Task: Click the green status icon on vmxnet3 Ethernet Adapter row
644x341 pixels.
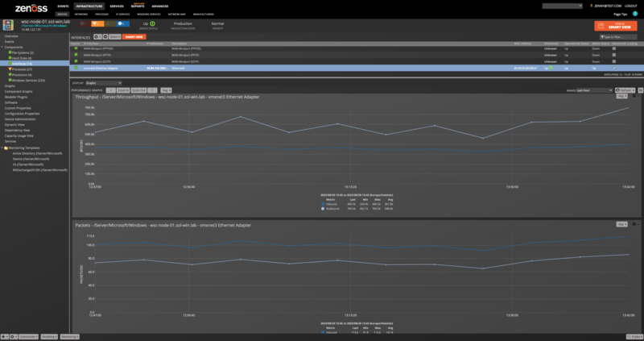Action: (76, 68)
